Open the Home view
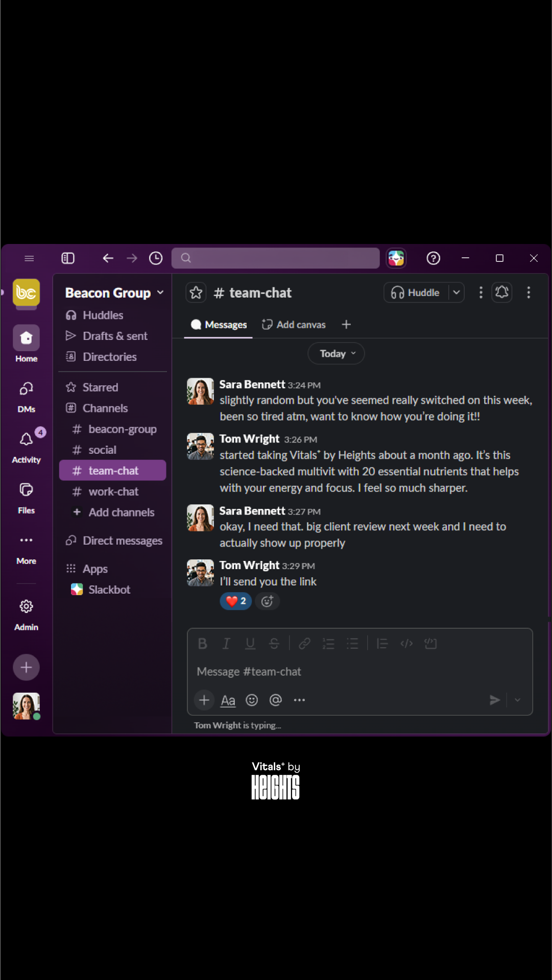Image resolution: width=552 pixels, height=980 pixels. [26, 344]
